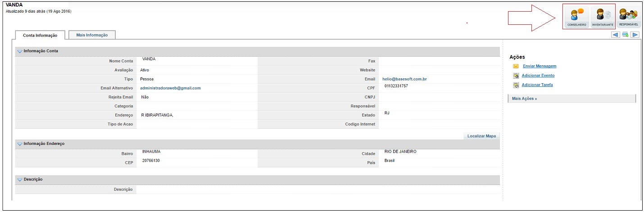Click Endereço value R IBIRAPITANGA

point(157,115)
